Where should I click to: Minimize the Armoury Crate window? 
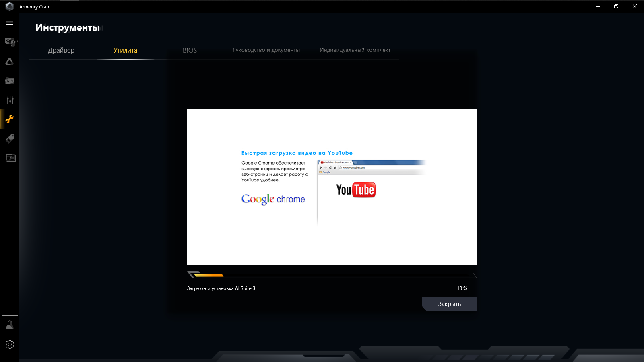pyautogui.click(x=598, y=6)
